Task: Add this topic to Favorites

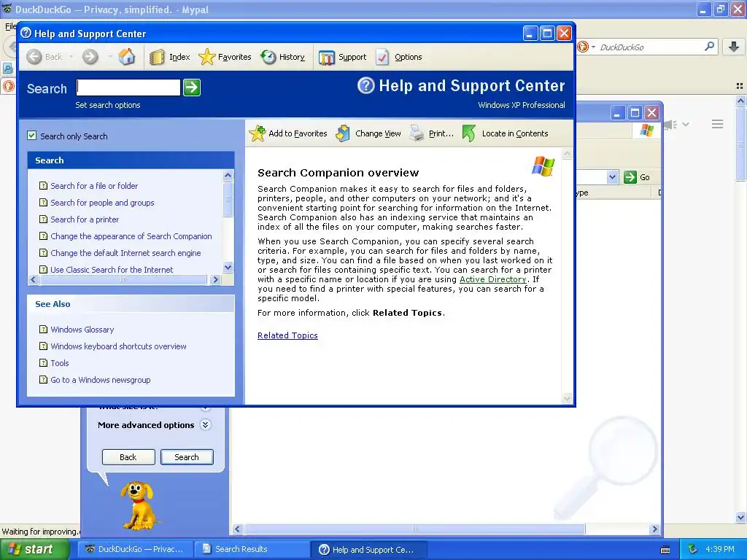Action: pos(289,134)
